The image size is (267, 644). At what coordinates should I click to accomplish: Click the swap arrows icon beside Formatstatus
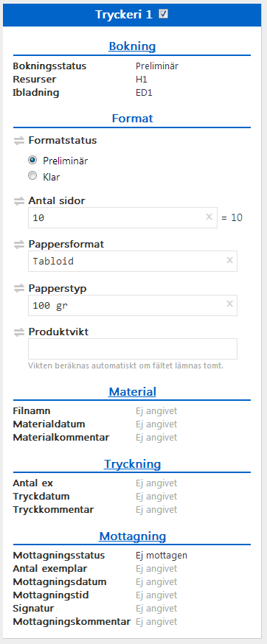click(19, 141)
